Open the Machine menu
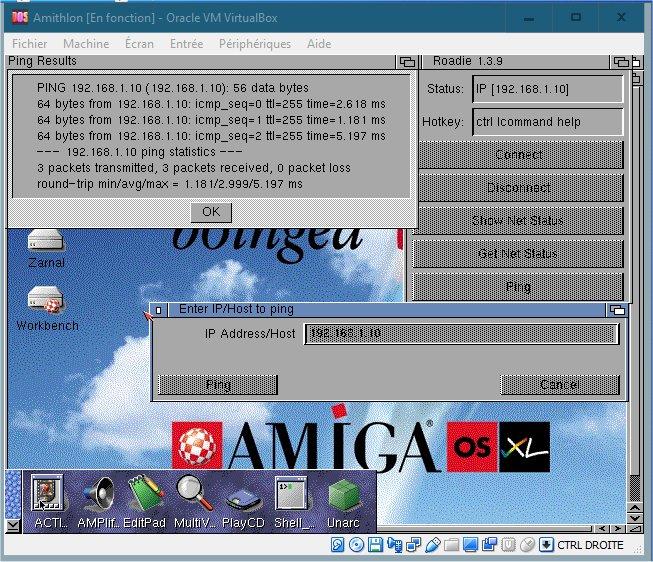653x562 pixels. [86, 44]
